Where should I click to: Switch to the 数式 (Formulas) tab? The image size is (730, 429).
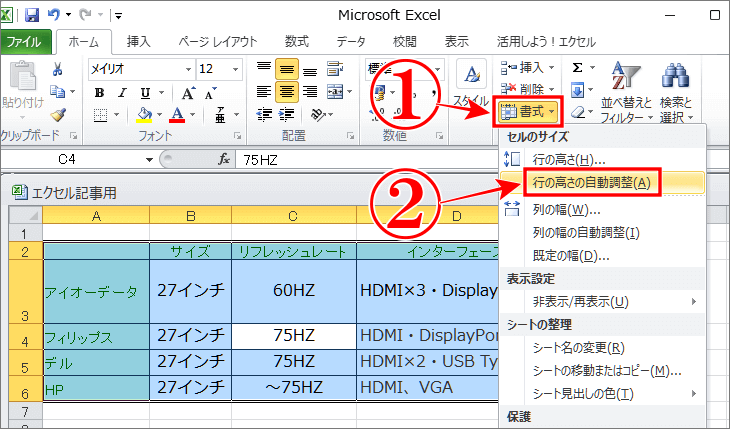pyautogui.click(x=297, y=42)
